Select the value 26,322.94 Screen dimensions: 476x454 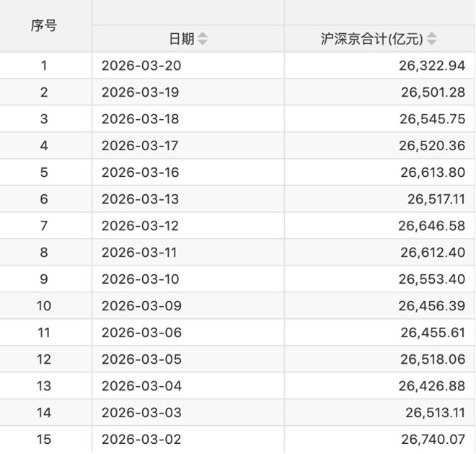pyautogui.click(x=431, y=66)
